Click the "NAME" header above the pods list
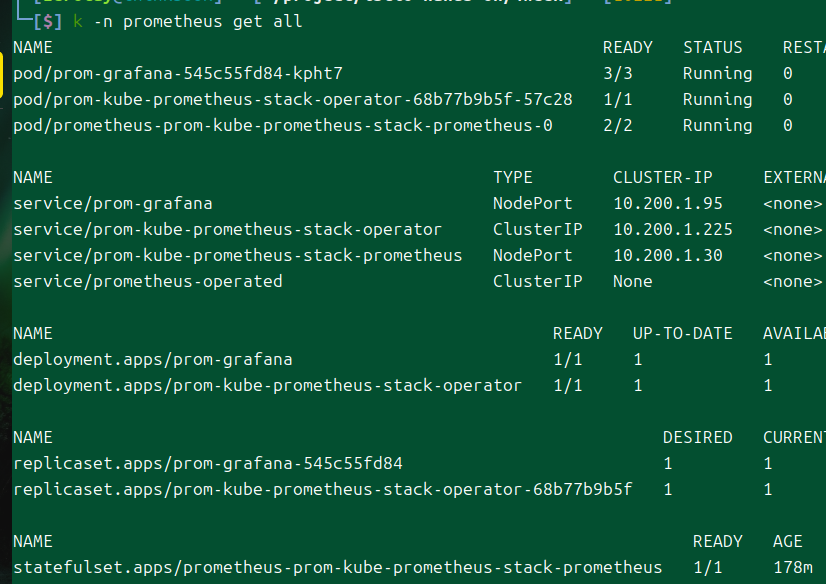The image size is (826, 584). pyautogui.click(x=33, y=47)
